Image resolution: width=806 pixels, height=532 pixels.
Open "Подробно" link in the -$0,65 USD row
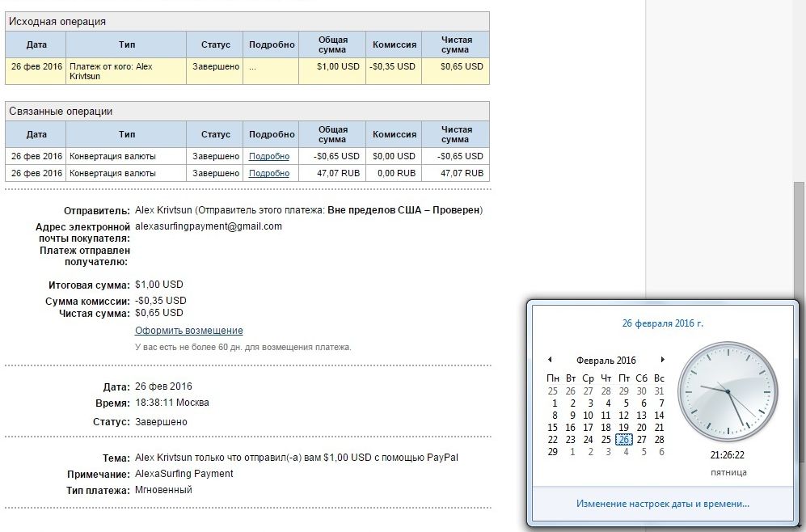(269, 156)
